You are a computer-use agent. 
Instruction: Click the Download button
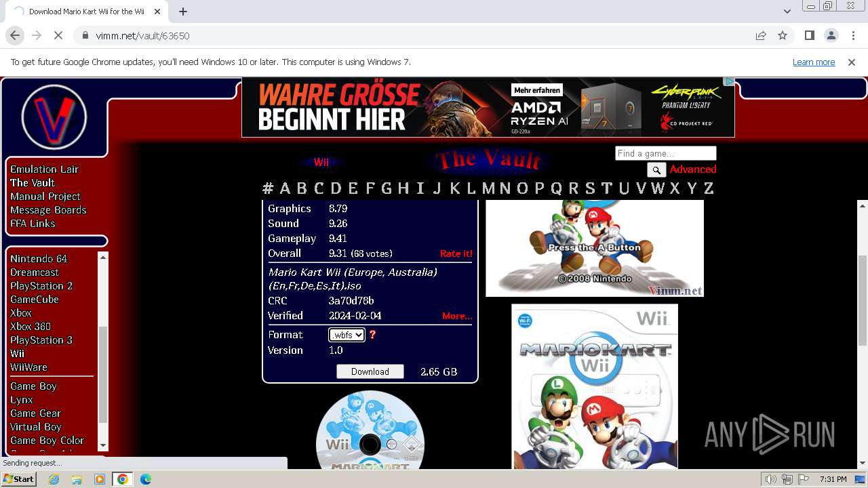(370, 371)
